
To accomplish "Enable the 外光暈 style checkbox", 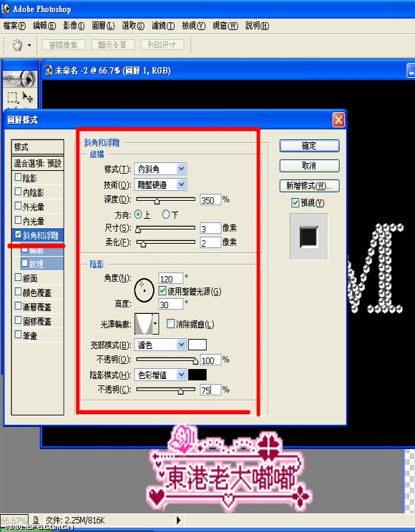I will coord(19,206).
